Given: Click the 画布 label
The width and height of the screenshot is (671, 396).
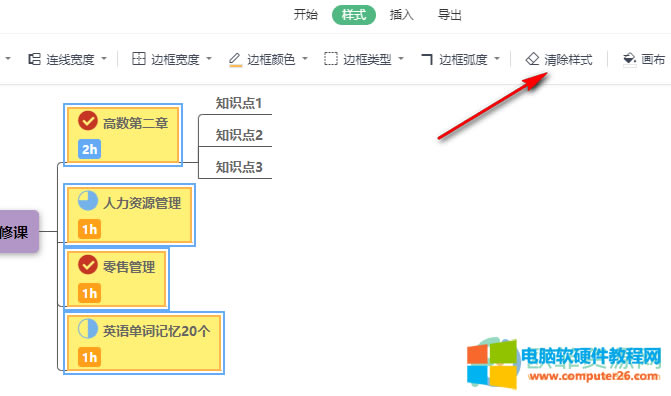Looking at the screenshot, I should tap(653, 60).
